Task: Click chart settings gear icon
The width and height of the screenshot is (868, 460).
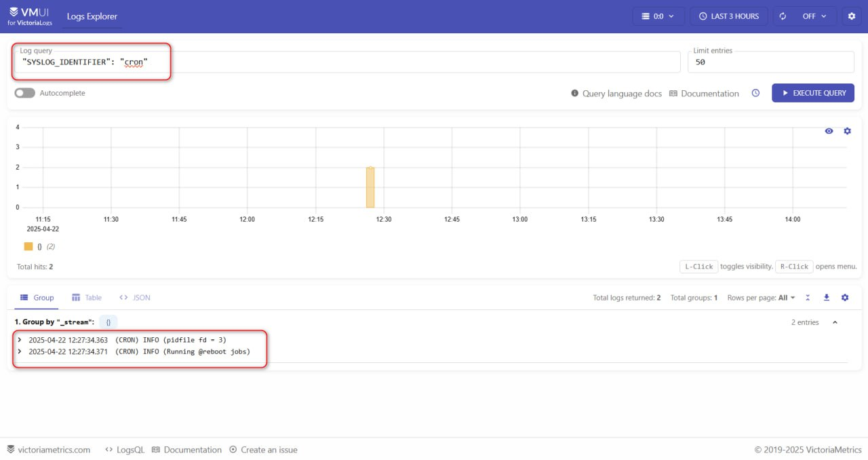Action: [847, 131]
